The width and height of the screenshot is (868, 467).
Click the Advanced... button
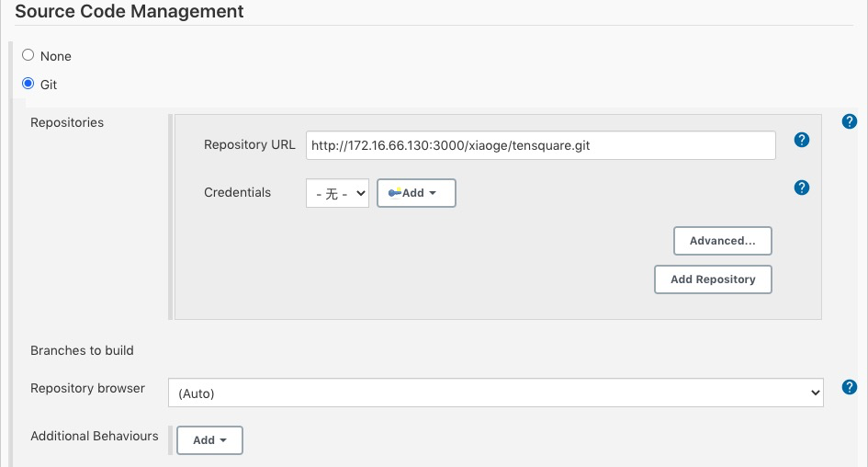pos(722,241)
